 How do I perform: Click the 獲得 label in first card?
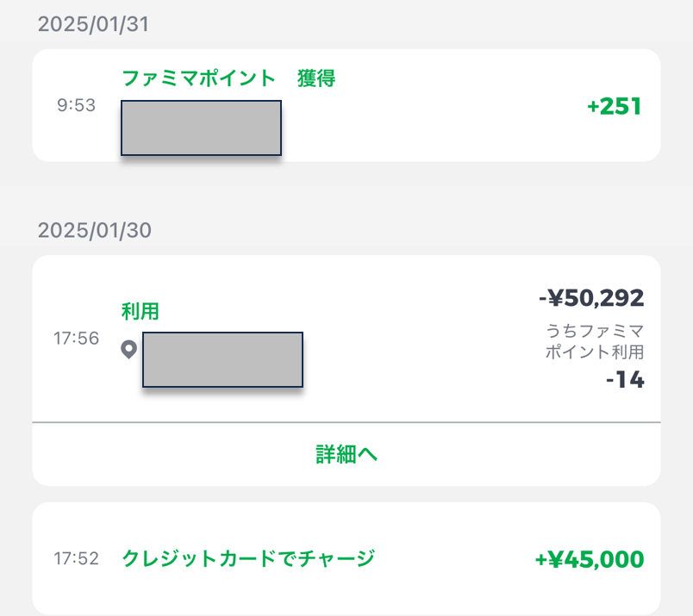(x=316, y=78)
